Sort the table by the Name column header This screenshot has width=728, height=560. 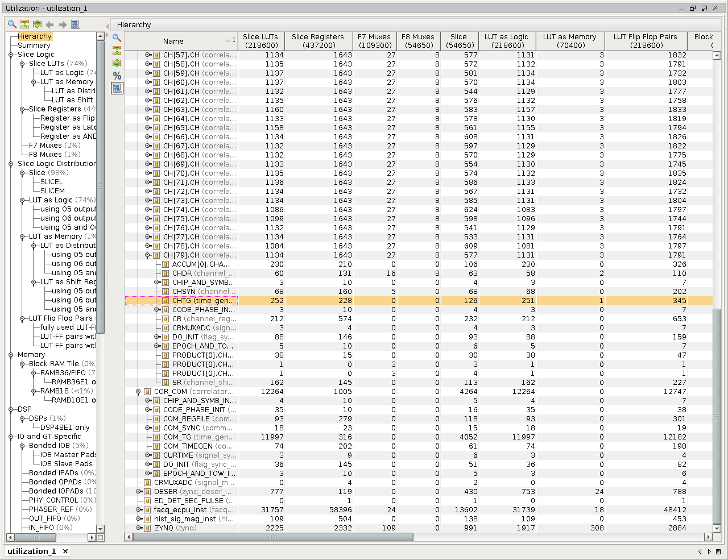click(173, 41)
